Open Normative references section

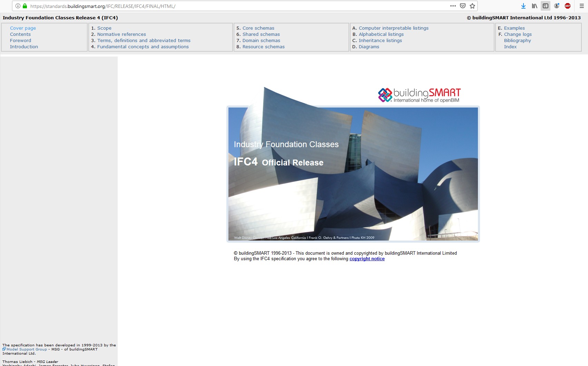click(121, 34)
